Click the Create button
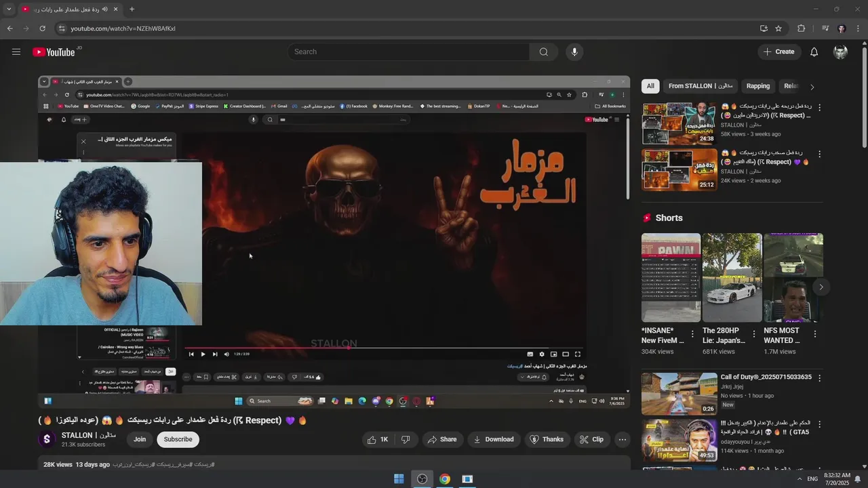The height and width of the screenshot is (488, 868). click(778, 52)
